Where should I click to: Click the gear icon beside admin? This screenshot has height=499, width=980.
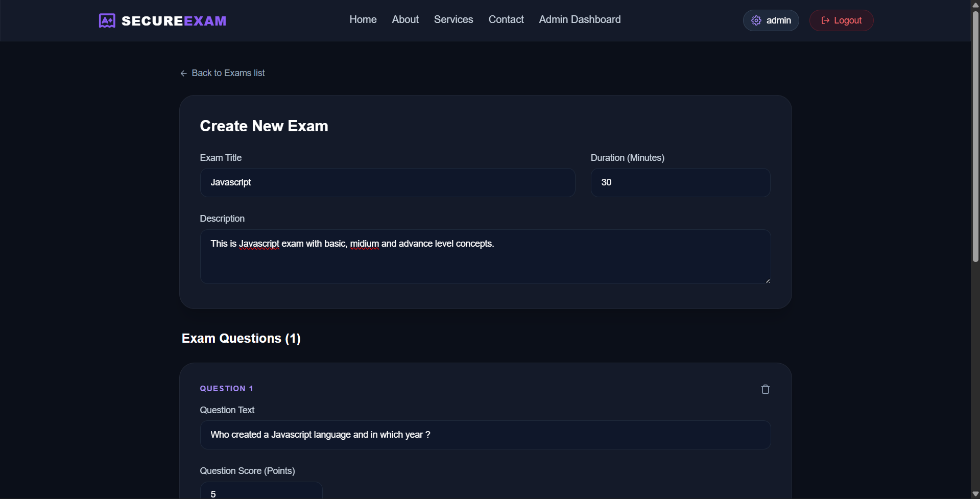click(x=756, y=20)
